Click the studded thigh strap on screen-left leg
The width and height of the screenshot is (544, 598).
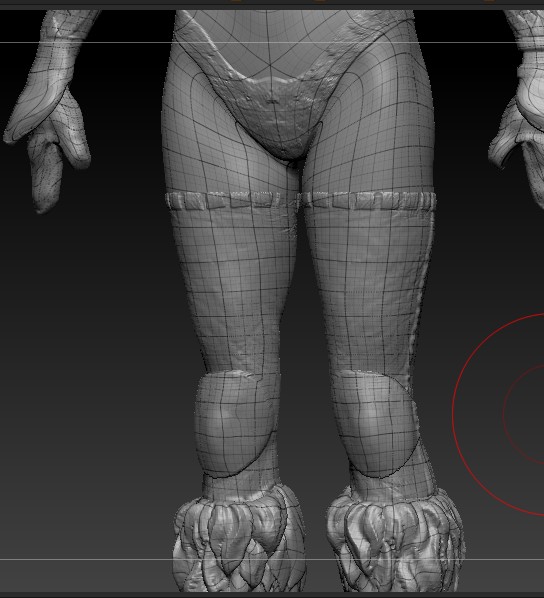click(x=232, y=201)
